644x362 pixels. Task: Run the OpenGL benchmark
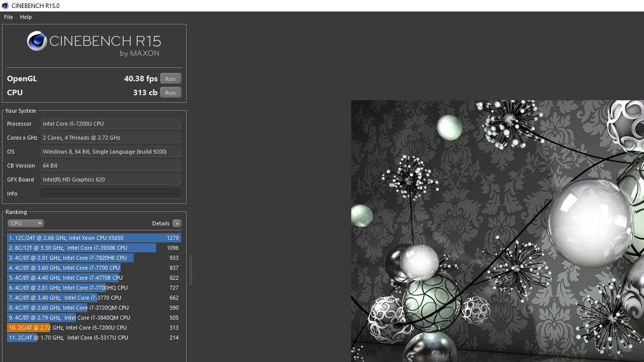coord(170,79)
